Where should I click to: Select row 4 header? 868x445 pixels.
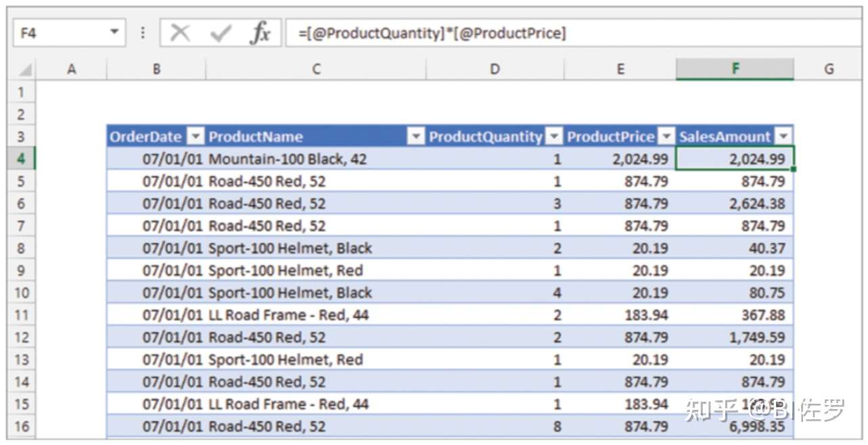[x=20, y=159]
